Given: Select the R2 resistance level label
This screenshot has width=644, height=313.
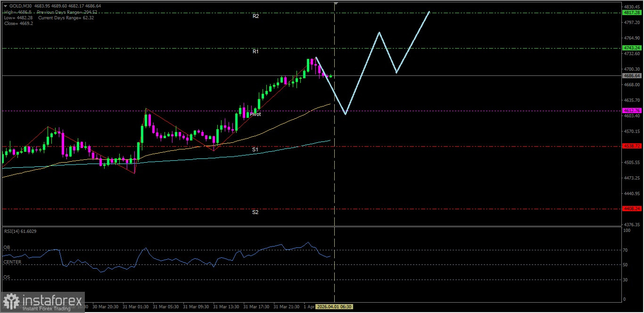Looking at the screenshot, I should [x=256, y=16].
